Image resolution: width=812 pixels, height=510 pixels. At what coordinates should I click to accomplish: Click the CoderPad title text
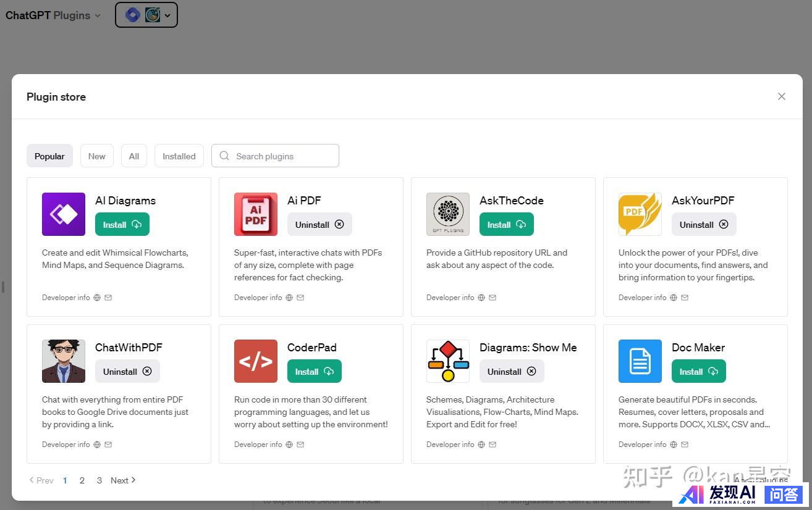[312, 348]
